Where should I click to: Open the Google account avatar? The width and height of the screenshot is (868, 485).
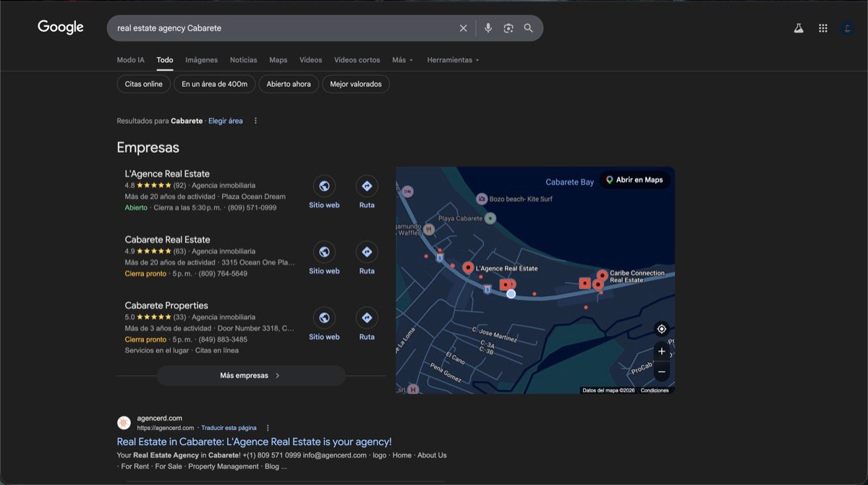848,28
